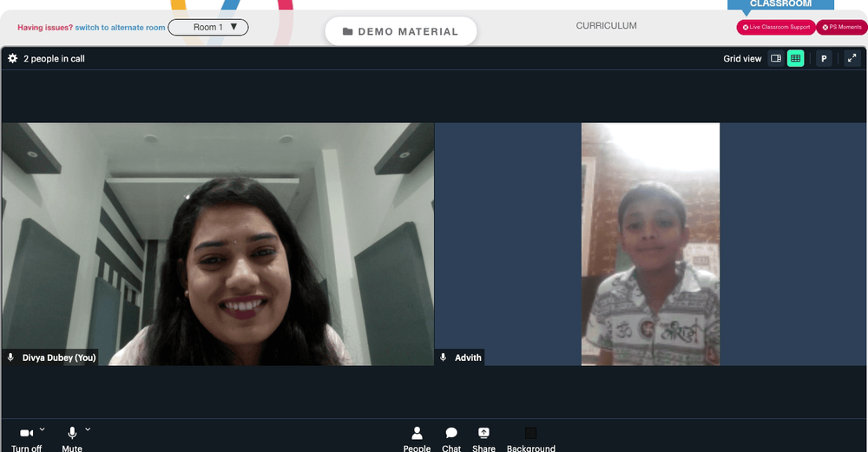
Task: Mute the microphone
Action: click(x=72, y=439)
